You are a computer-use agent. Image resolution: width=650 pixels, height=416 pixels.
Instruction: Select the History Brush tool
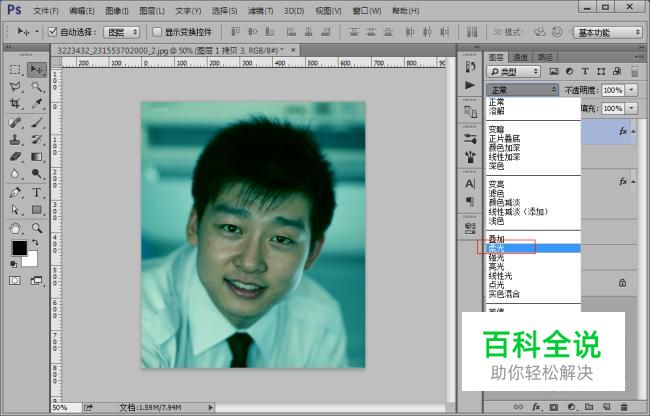36,140
